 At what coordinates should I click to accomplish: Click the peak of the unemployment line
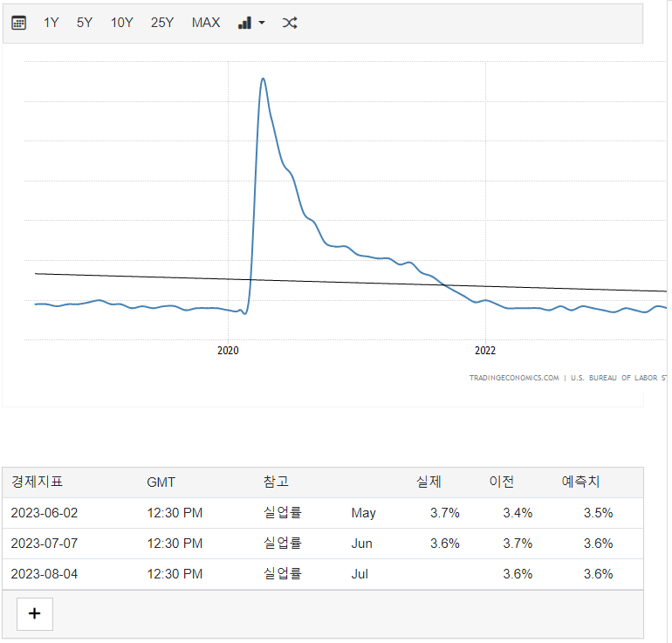coord(263,79)
